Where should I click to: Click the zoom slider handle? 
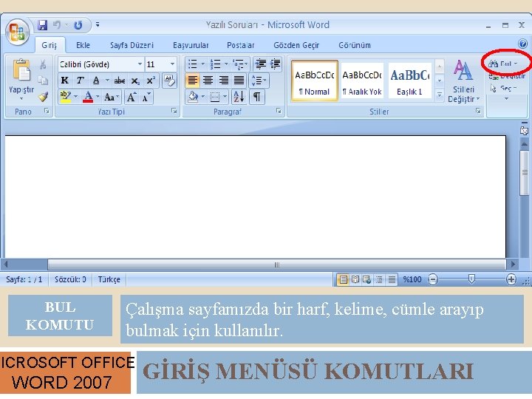[471, 279]
